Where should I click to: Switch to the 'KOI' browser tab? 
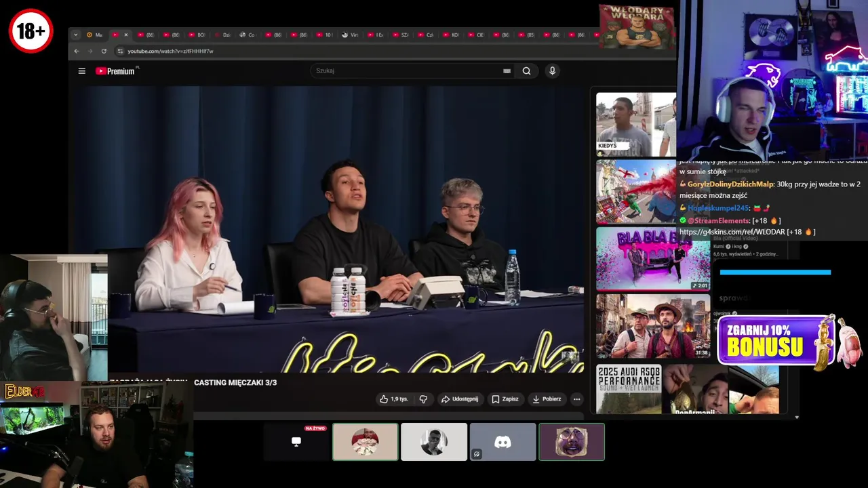[452, 35]
